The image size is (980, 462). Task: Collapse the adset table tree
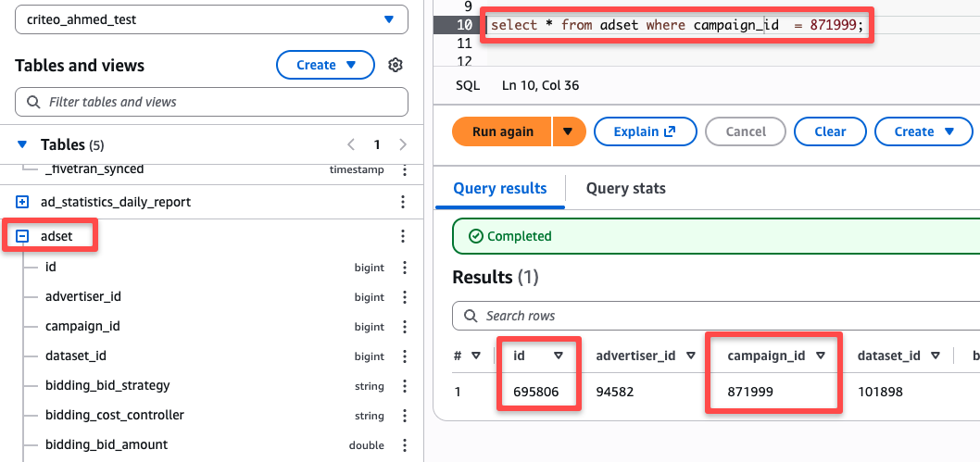click(22, 236)
